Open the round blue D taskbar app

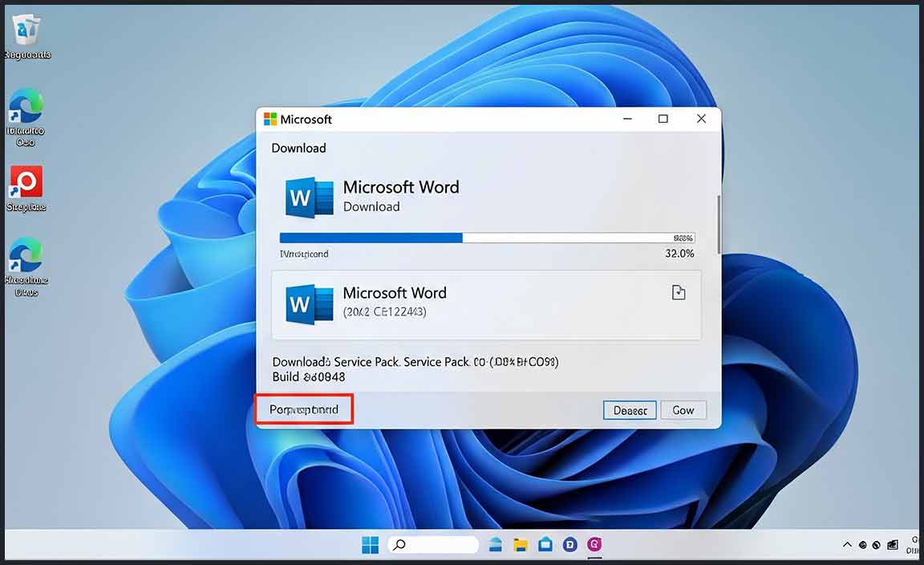coord(570,545)
